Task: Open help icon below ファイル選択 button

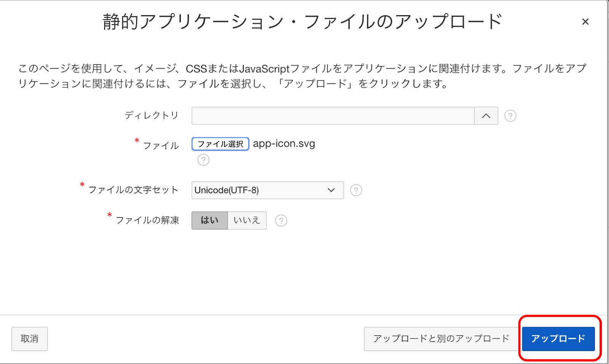Action: point(203,160)
